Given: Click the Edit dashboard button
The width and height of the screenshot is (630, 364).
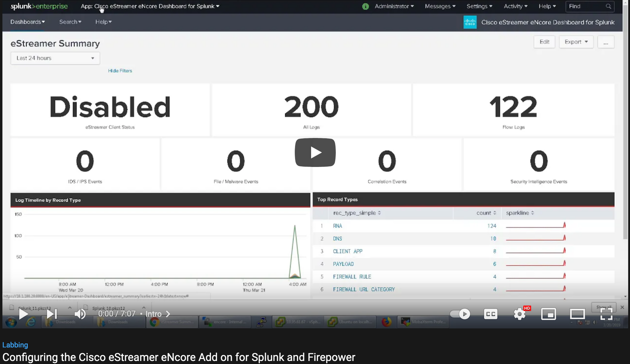Looking at the screenshot, I should [x=544, y=42].
